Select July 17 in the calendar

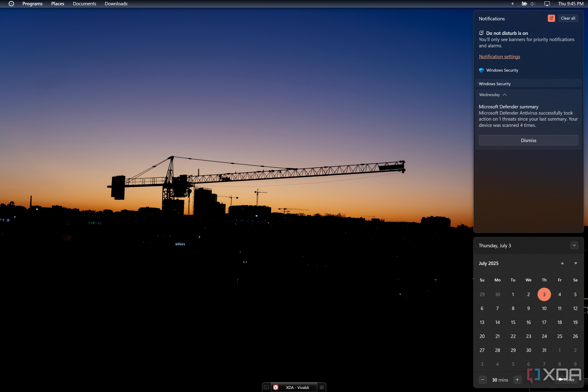pos(544,322)
